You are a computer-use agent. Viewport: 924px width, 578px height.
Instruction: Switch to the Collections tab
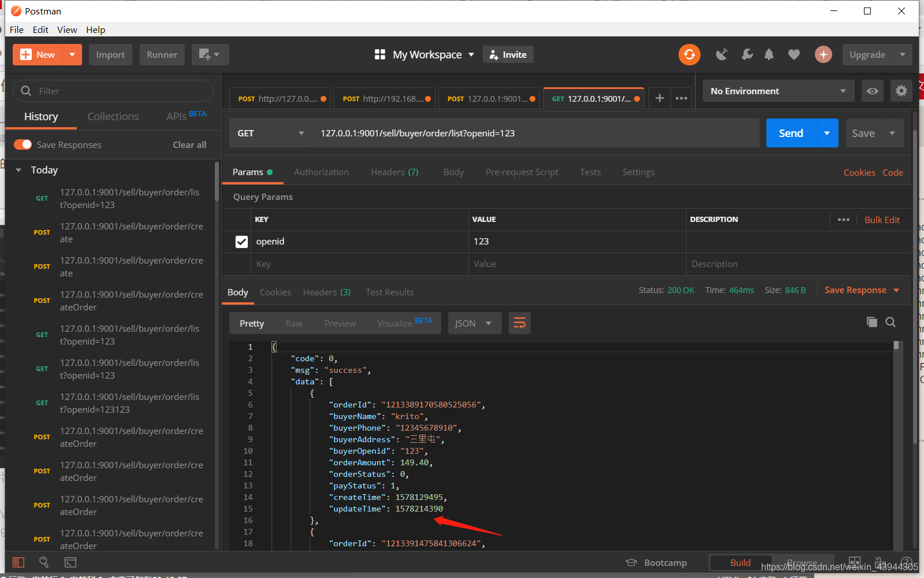pyautogui.click(x=113, y=116)
